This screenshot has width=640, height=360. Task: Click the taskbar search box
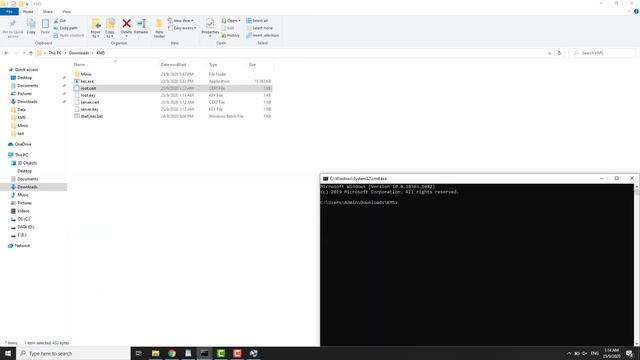coord(73,353)
